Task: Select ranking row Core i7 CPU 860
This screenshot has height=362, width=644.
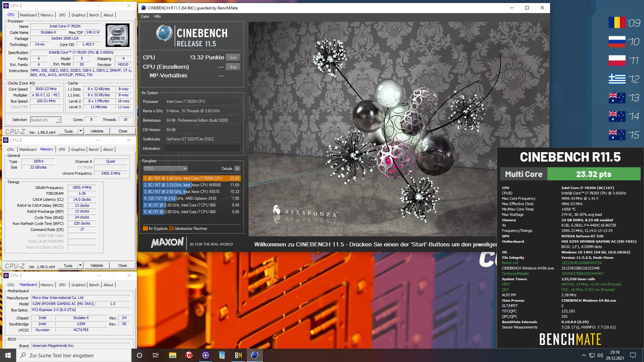Action: pos(192,212)
